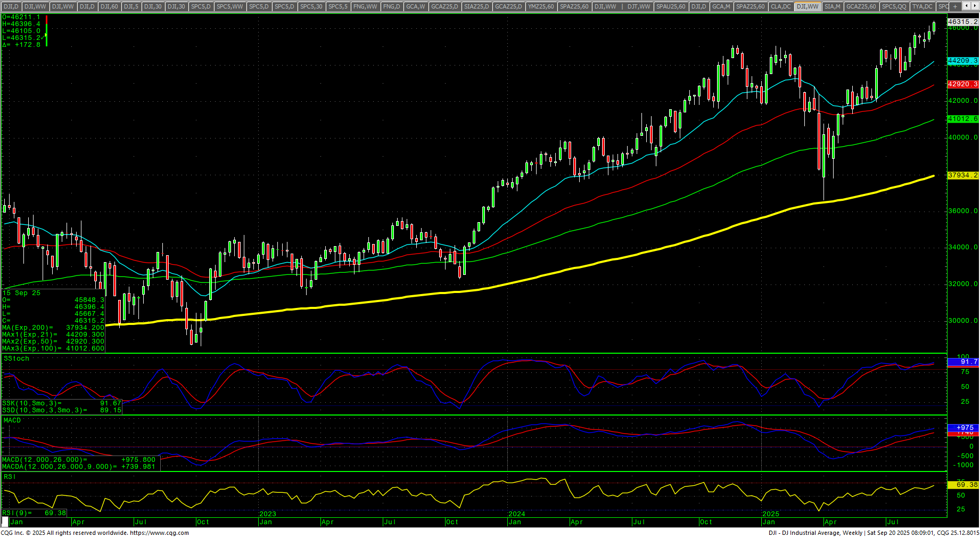
Task: Click the 2025 year marker on time axis
Action: [x=771, y=514]
